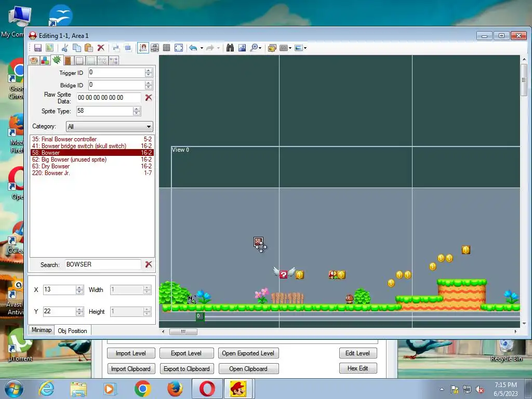This screenshot has width=532, height=399.
Task: Open the views dashed-square tab
Action: (x=79, y=61)
